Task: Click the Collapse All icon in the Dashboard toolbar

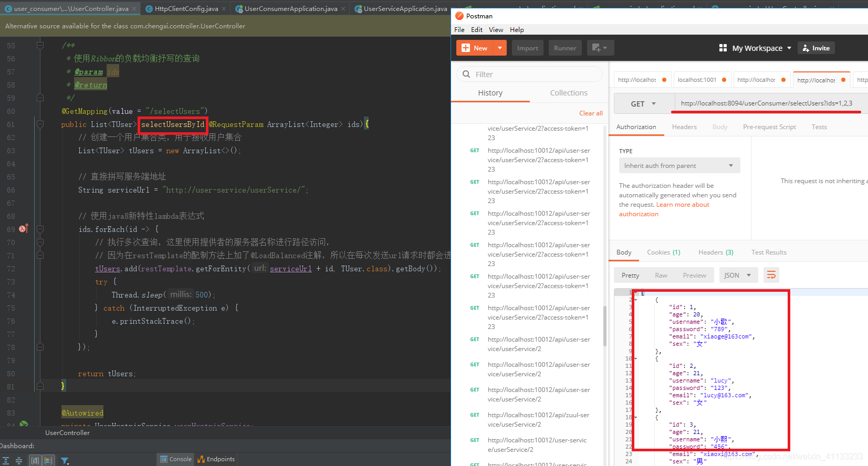Action: (x=19, y=460)
